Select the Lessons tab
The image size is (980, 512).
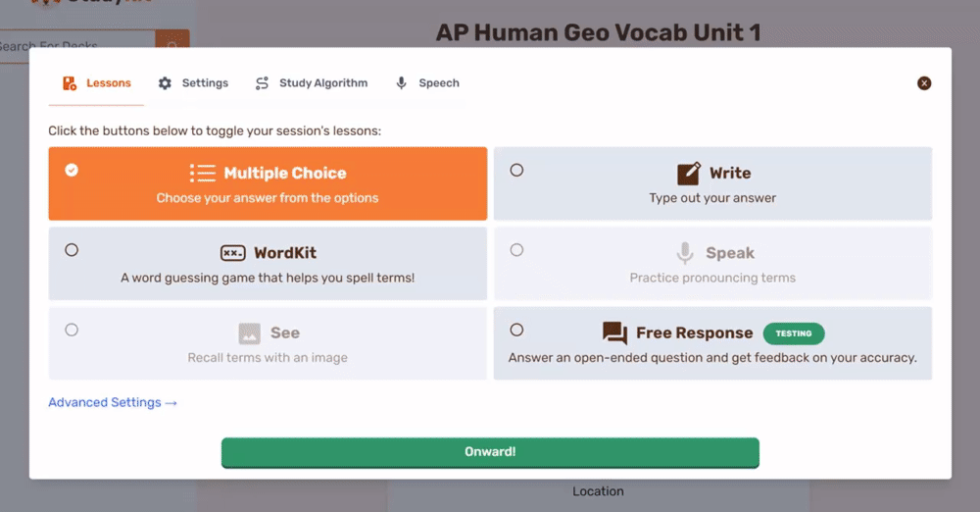click(x=97, y=83)
